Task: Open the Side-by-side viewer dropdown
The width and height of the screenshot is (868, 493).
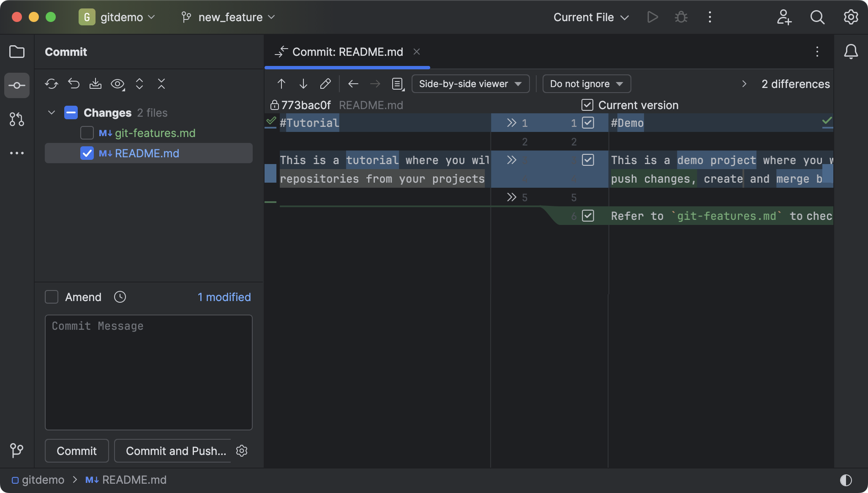Action: click(x=470, y=84)
